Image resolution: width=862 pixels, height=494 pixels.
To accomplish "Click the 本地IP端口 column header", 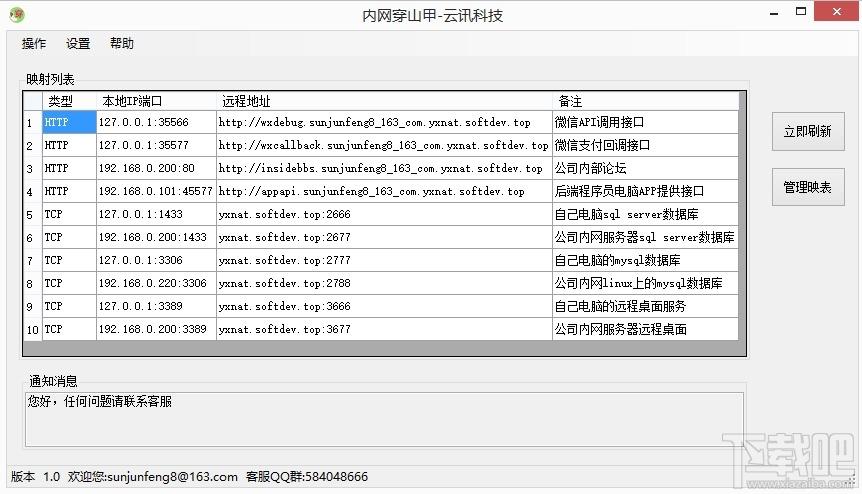I will (x=157, y=101).
